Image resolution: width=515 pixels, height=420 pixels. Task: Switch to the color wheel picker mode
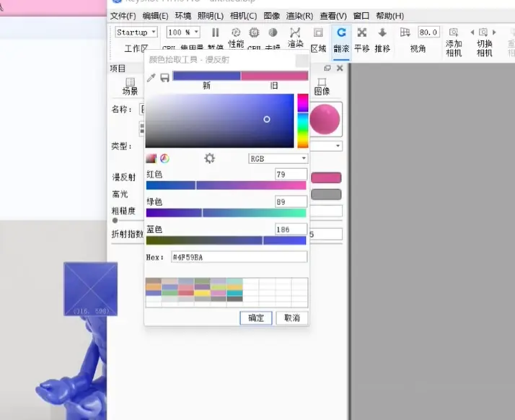click(x=164, y=158)
